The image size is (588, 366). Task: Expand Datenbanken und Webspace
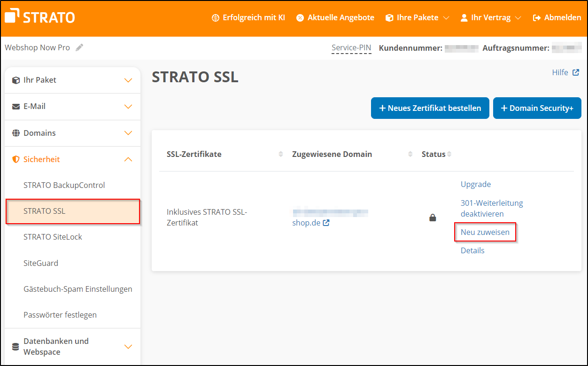tap(128, 346)
